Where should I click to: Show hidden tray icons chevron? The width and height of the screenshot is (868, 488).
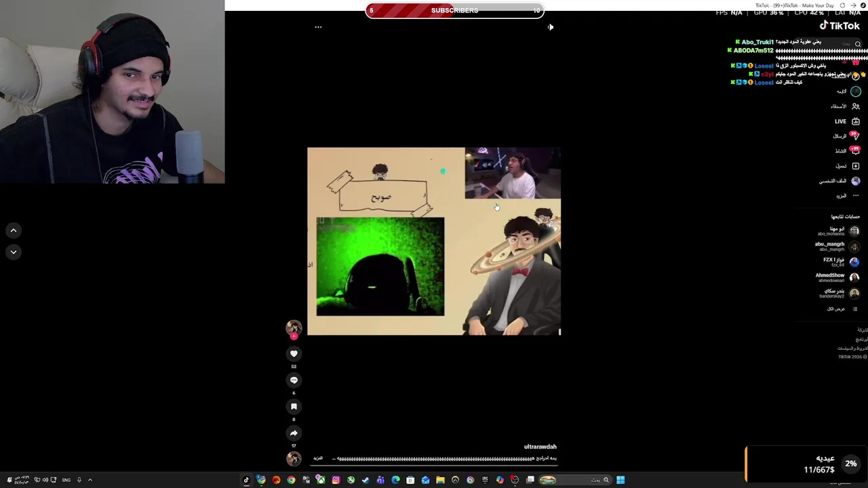tap(90, 480)
